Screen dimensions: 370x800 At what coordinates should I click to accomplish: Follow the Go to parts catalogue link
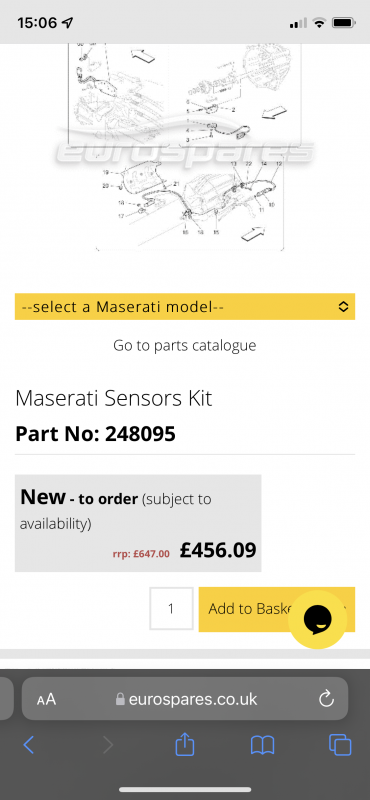(185, 345)
